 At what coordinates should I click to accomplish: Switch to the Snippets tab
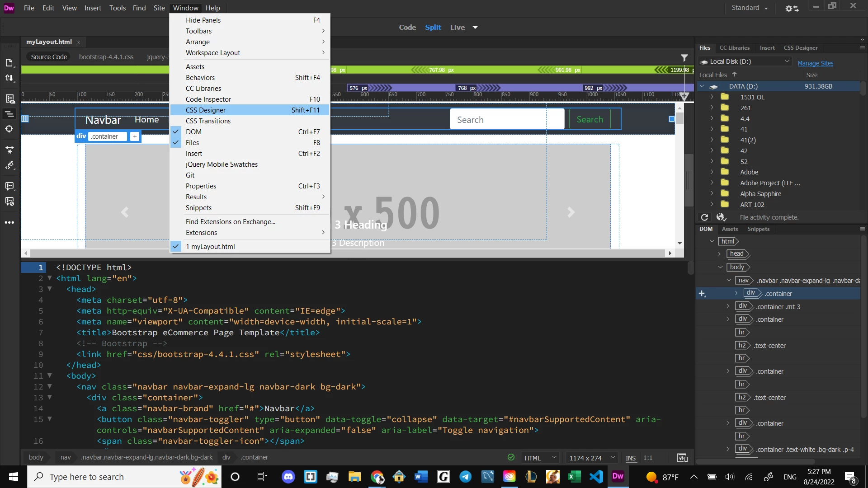click(758, 229)
